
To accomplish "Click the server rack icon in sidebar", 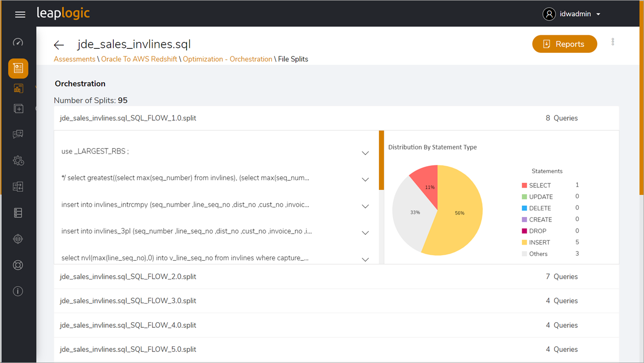I will 18,213.
